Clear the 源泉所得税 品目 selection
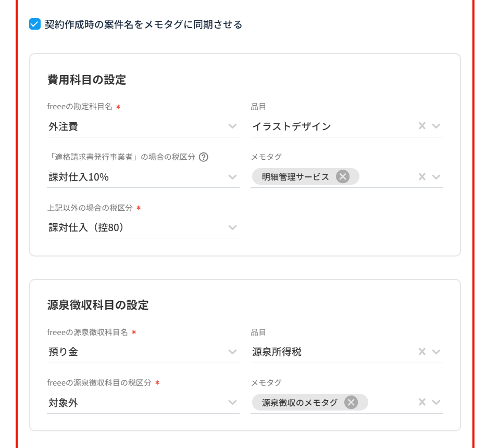The image size is (487, 448). pos(422,352)
